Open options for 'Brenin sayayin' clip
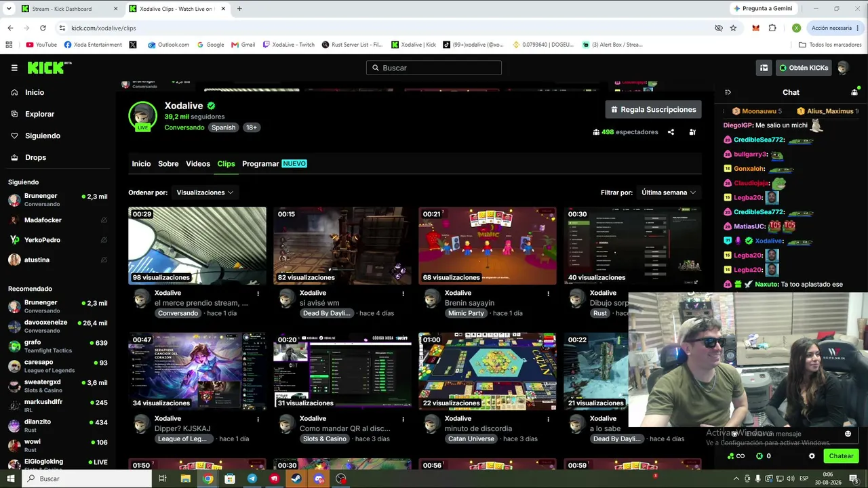This screenshot has height=488, width=868. point(548,293)
